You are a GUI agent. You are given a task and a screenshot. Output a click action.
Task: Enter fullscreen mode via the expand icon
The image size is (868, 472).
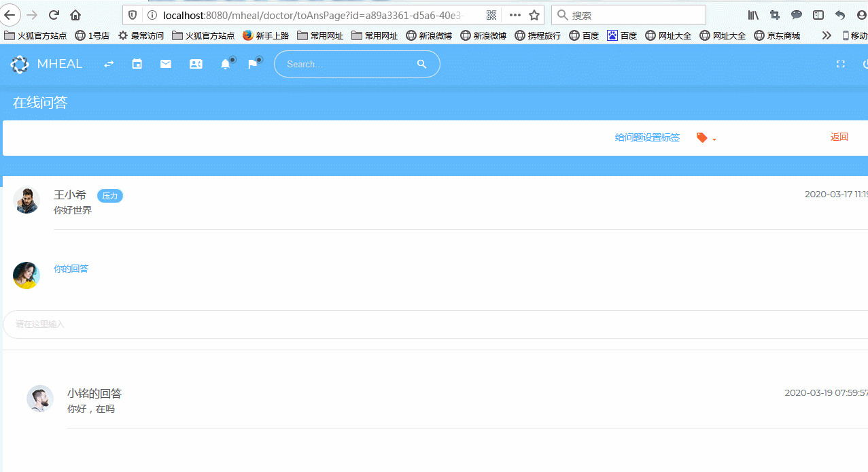tap(840, 63)
